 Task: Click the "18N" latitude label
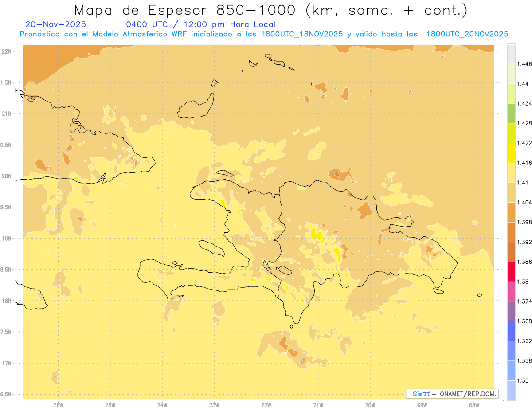click(x=8, y=301)
